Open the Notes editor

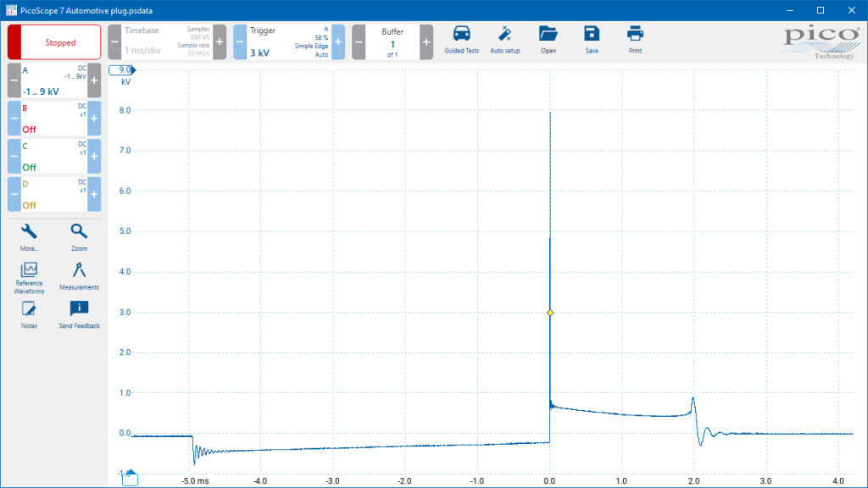click(x=29, y=314)
